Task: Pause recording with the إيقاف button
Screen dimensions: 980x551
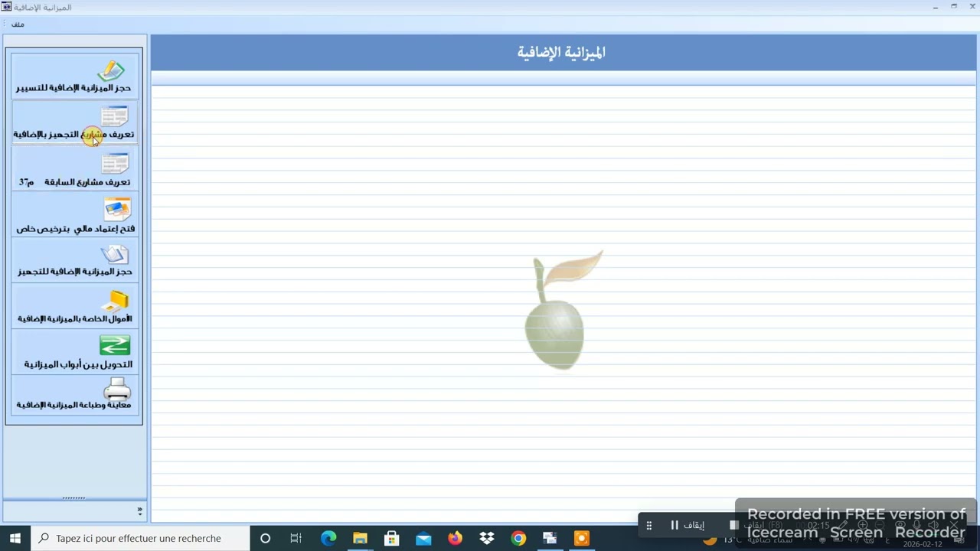Action: click(687, 525)
